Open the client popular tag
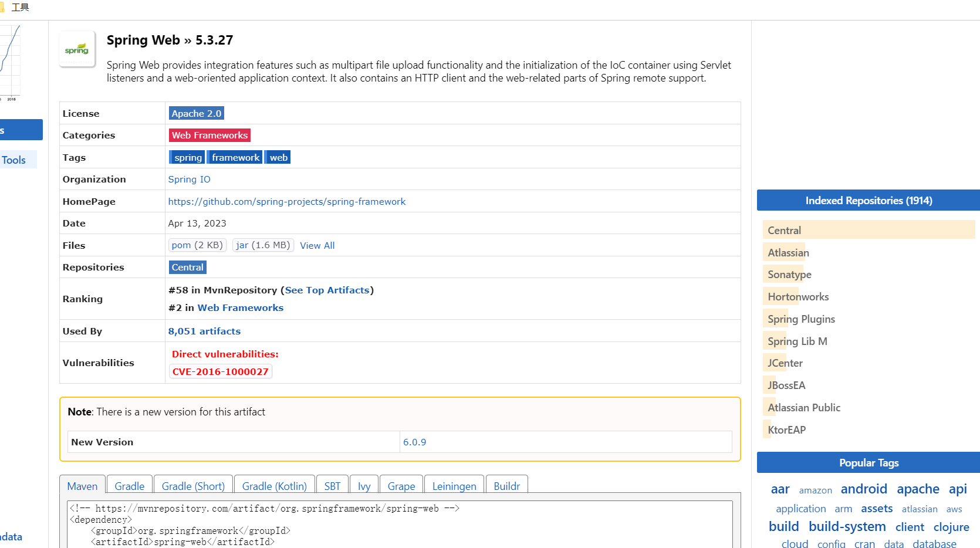980x548 pixels. pyautogui.click(x=910, y=527)
